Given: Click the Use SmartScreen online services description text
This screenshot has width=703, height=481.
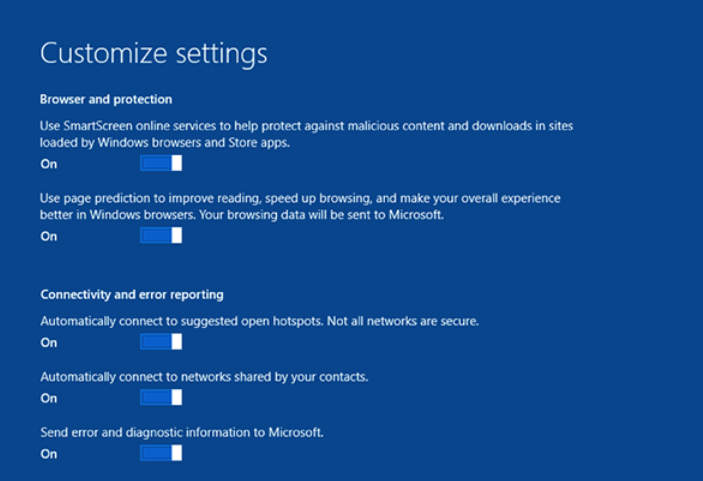Looking at the screenshot, I should coord(306,134).
